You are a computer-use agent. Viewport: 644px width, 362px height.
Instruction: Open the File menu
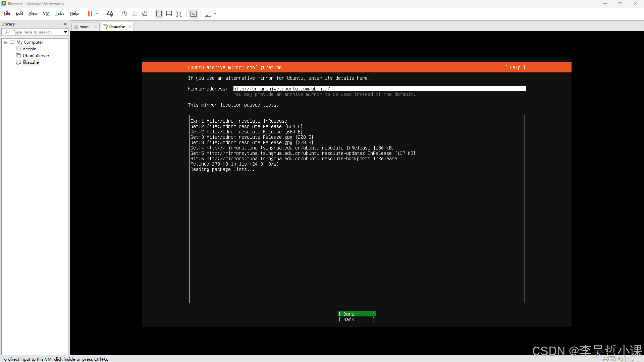[x=7, y=13]
